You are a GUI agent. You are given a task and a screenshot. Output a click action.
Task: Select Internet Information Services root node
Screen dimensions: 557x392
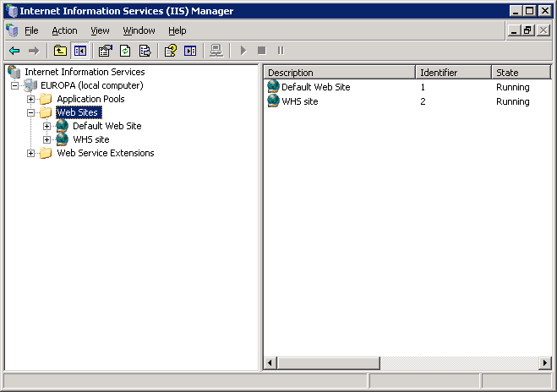click(85, 72)
